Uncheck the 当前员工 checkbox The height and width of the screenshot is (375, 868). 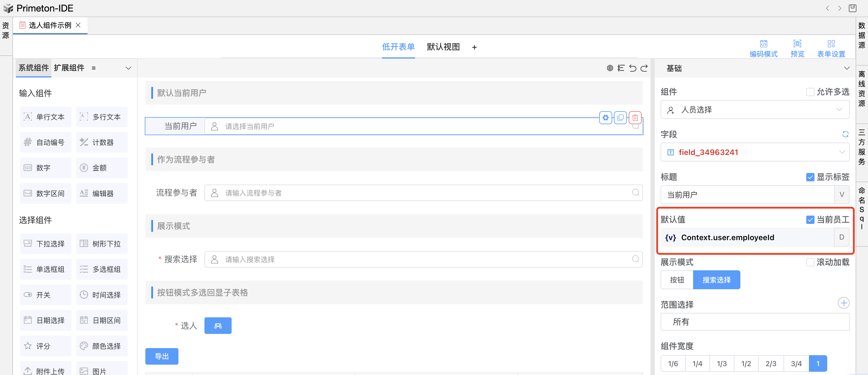tap(810, 220)
